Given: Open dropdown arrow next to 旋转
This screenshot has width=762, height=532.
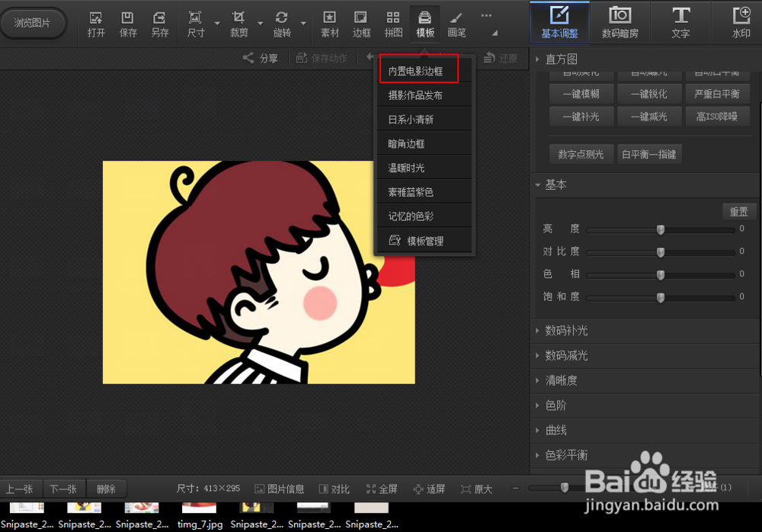Looking at the screenshot, I should tap(304, 24).
